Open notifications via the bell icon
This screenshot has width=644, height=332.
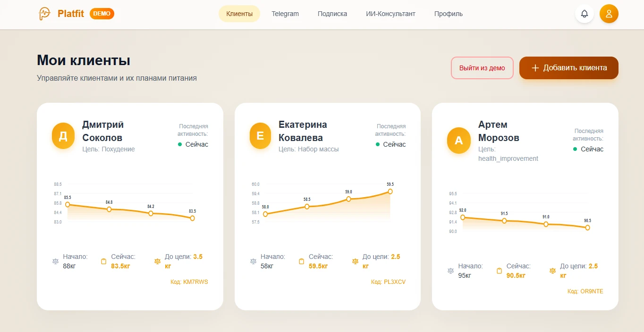585,14
